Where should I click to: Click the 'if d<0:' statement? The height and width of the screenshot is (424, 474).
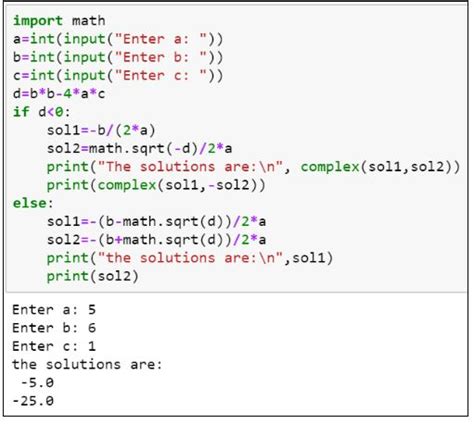[42, 112]
